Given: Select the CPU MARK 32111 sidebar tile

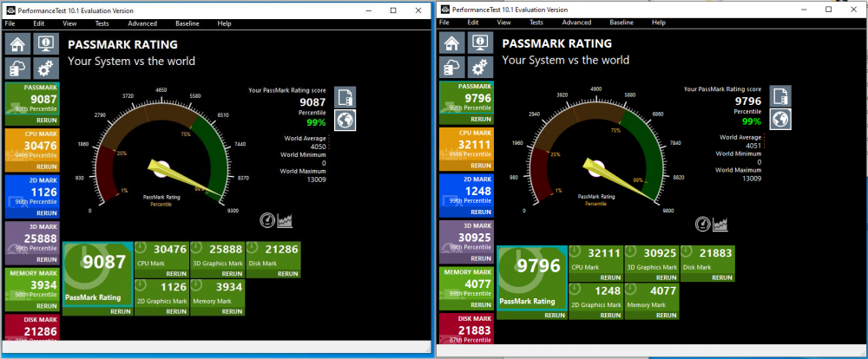Looking at the screenshot, I should pyautogui.click(x=466, y=149).
